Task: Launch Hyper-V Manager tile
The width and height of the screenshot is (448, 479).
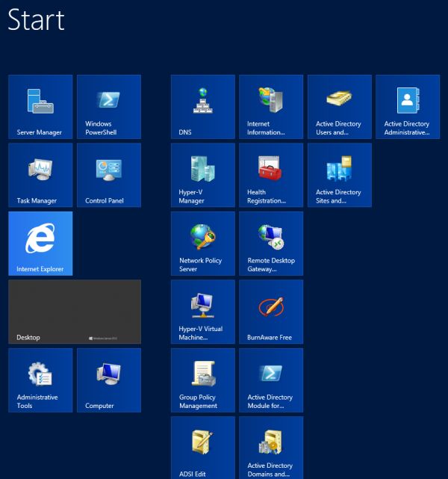Action: coord(203,176)
